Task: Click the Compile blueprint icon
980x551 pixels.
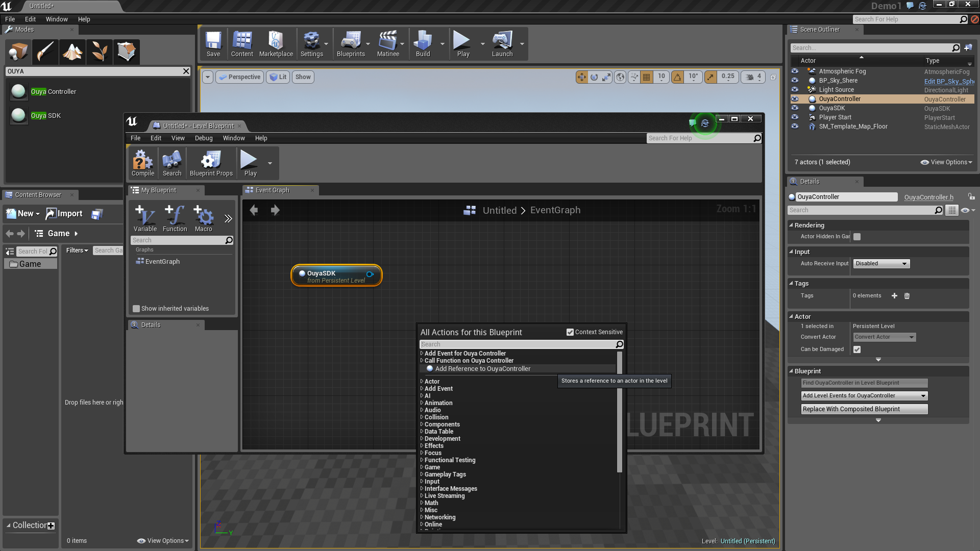Action: (142, 160)
